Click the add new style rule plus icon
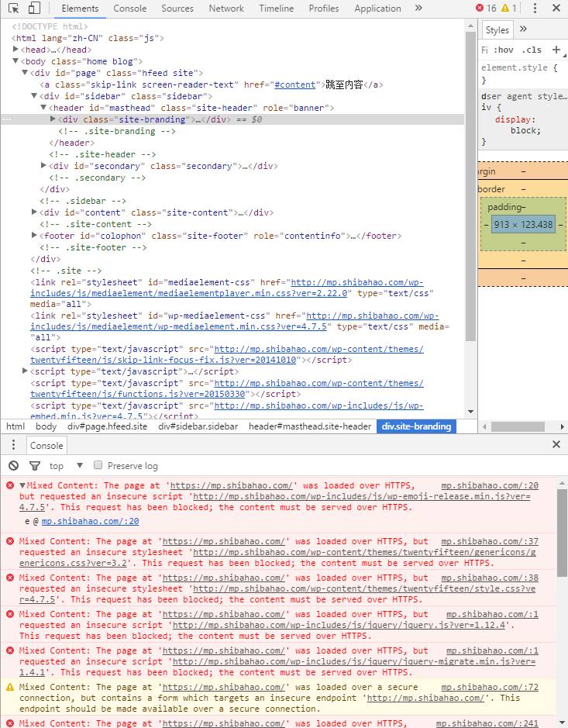Viewport: 568px width, 728px height. (556, 50)
